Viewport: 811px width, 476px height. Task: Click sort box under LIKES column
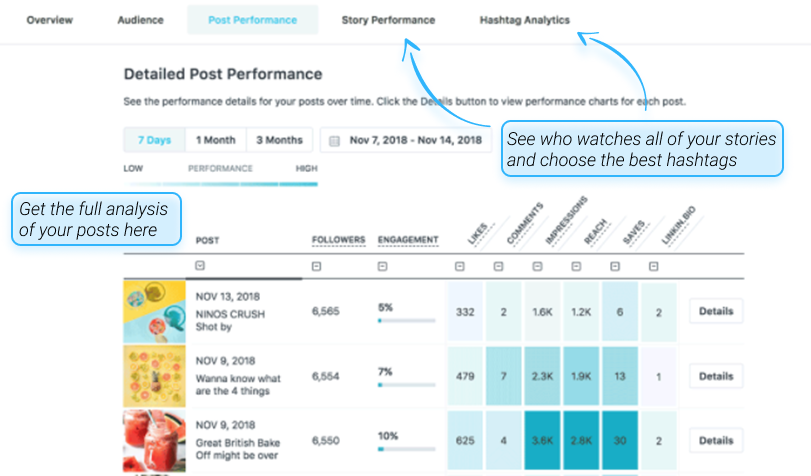coord(459,266)
